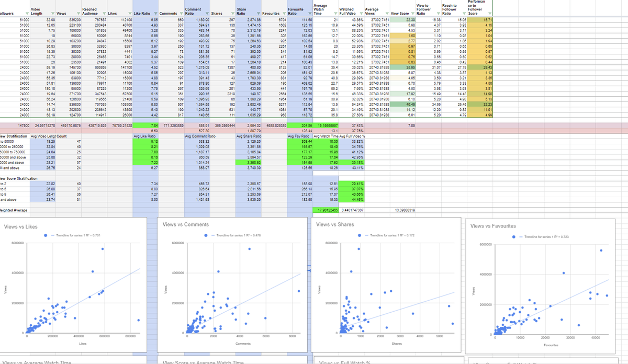Viewport: 628px width, 364px height.
Task: Select the green average Like Ratio cell 7.84
Action: [145, 126]
